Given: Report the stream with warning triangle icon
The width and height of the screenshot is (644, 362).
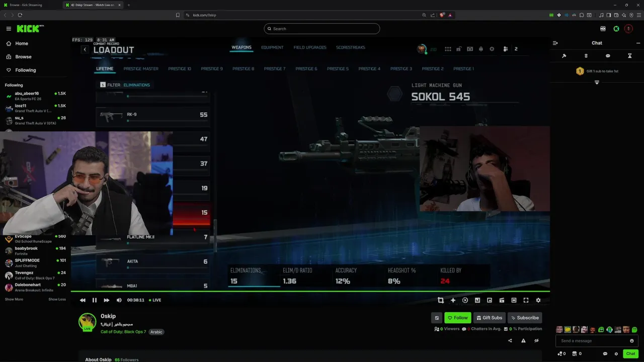Looking at the screenshot, I should tap(523, 340).
